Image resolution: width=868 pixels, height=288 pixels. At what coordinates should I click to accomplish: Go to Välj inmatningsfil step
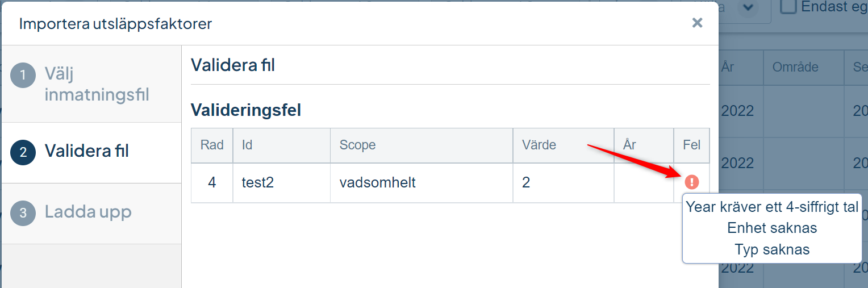[x=91, y=84]
